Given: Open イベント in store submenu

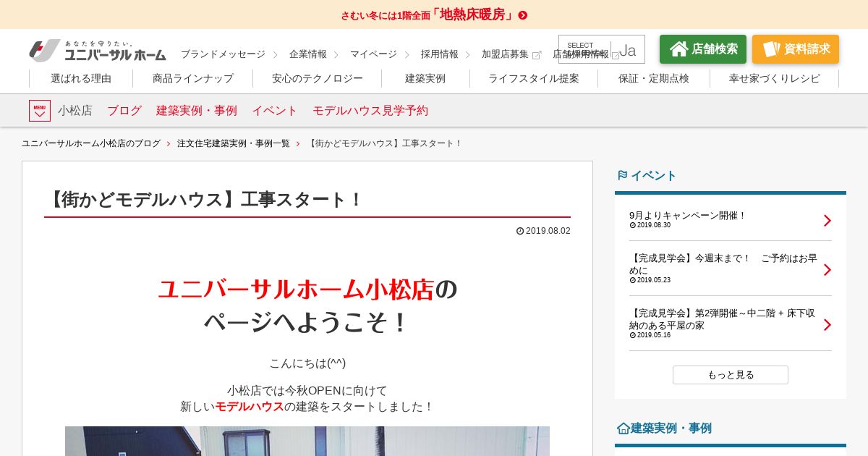Looking at the screenshot, I should coord(275,111).
